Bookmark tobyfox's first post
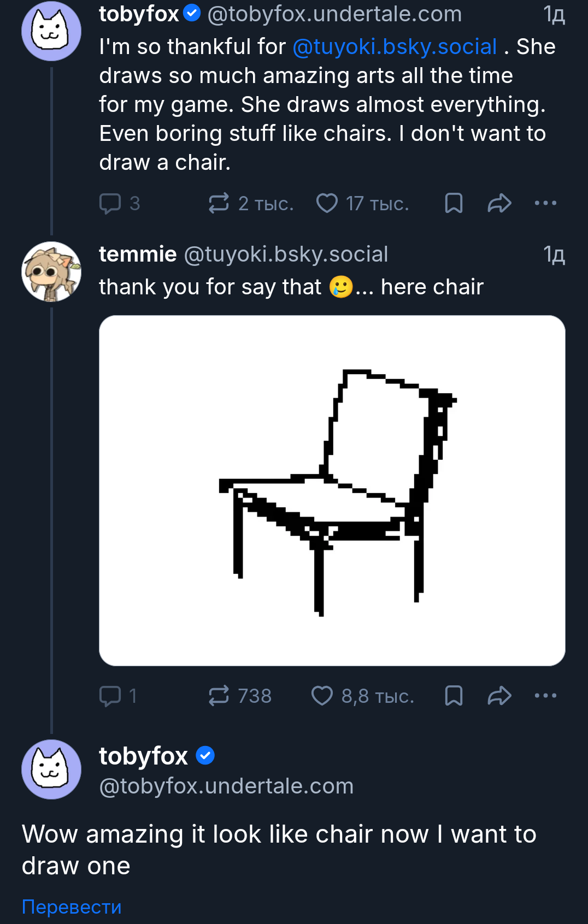 (x=454, y=203)
